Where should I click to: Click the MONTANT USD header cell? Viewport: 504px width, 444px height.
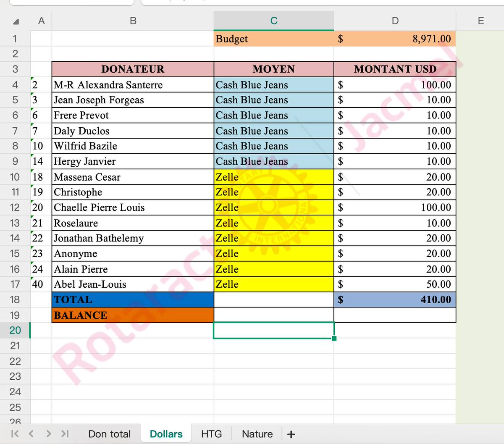(395, 69)
